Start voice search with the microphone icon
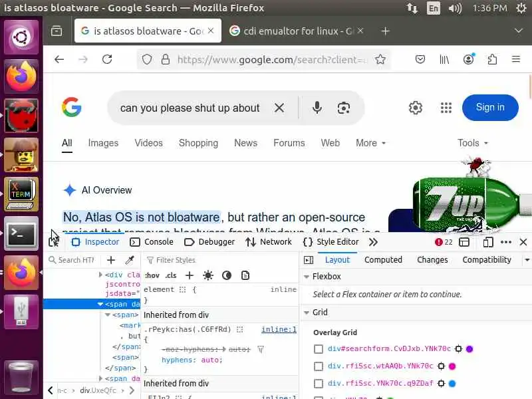This screenshot has height=399, width=532. (x=317, y=108)
